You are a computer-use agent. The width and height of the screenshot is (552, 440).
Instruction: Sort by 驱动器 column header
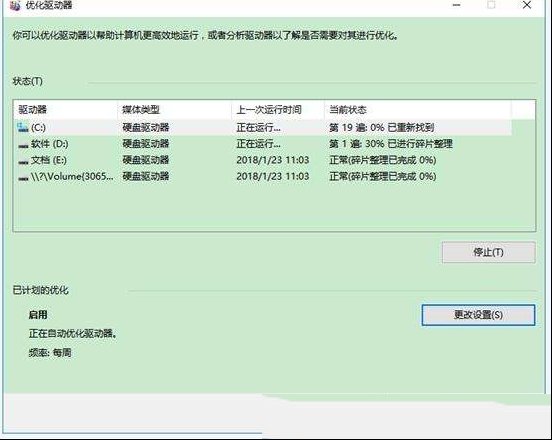click(65, 109)
